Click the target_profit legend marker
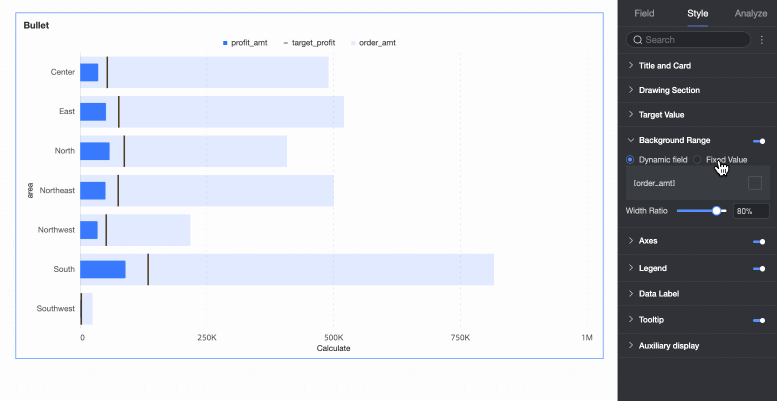The height and width of the screenshot is (401, 777). pyautogui.click(x=285, y=43)
